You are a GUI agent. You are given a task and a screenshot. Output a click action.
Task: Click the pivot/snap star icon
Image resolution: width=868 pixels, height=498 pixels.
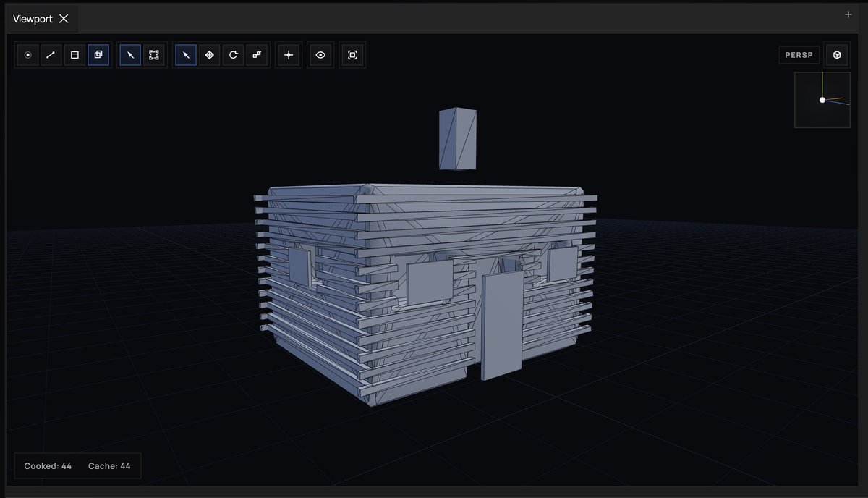(289, 55)
